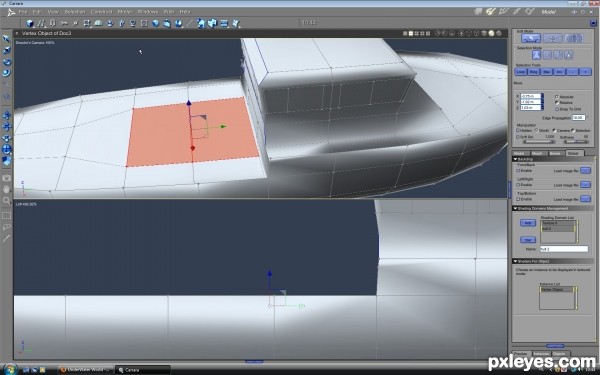Adjust the Softness slider

[x=576, y=142]
